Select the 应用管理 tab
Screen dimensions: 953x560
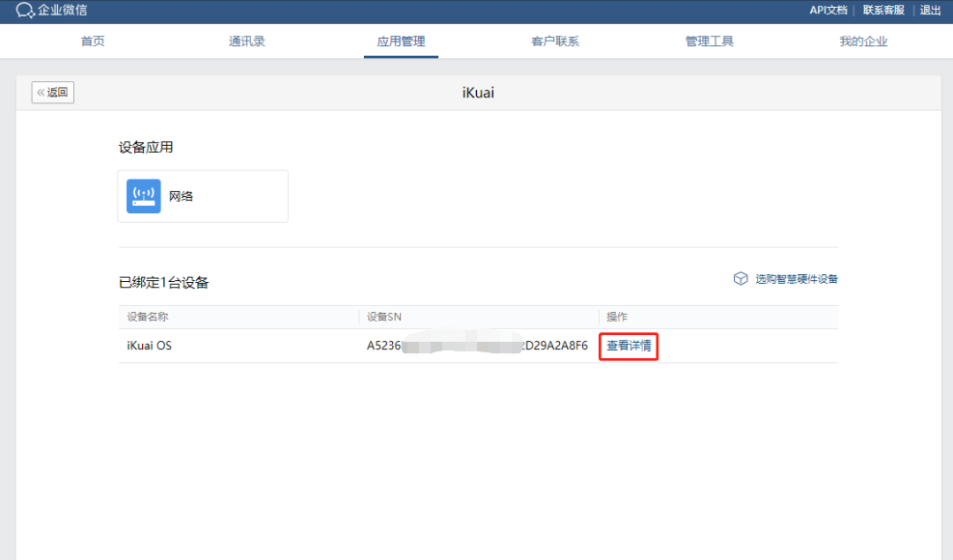click(x=401, y=42)
